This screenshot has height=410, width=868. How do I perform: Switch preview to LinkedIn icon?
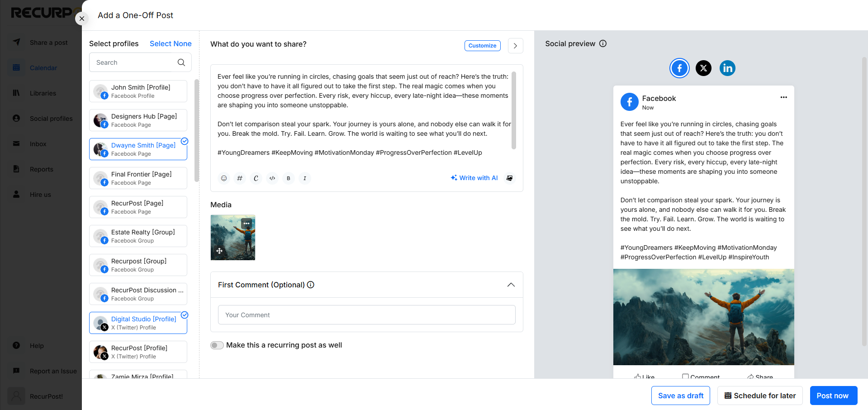click(727, 68)
